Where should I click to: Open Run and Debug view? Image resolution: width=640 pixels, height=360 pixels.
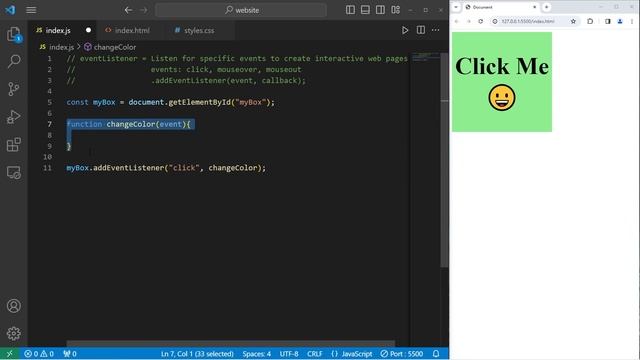click(13, 117)
